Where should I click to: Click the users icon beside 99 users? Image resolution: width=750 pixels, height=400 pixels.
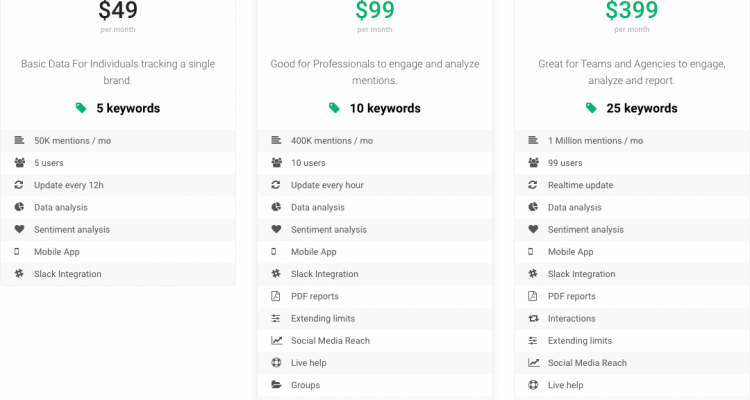pos(533,163)
